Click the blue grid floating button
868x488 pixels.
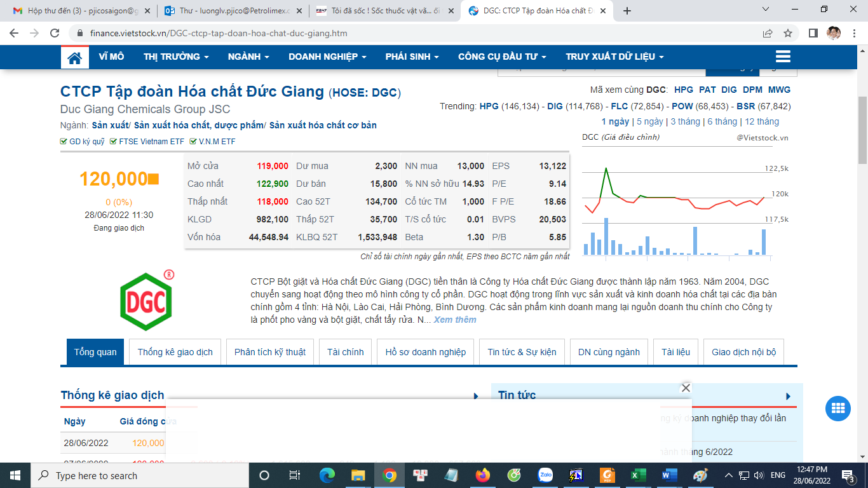(x=837, y=409)
